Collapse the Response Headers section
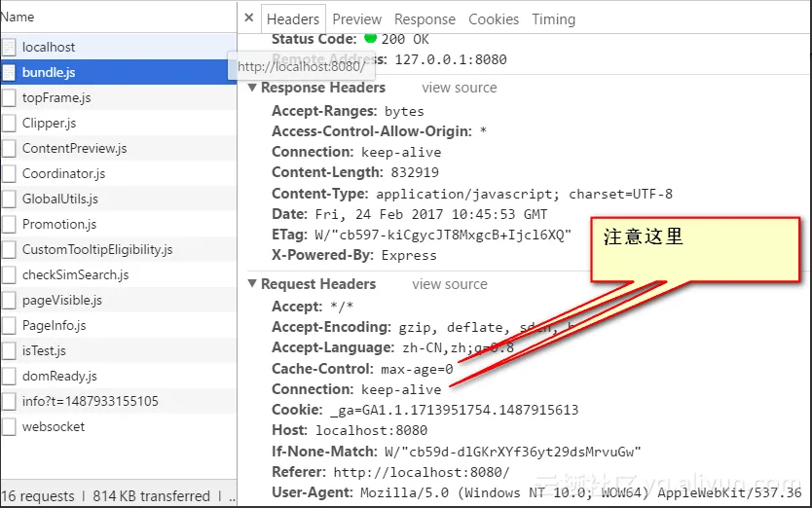 (x=252, y=88)
